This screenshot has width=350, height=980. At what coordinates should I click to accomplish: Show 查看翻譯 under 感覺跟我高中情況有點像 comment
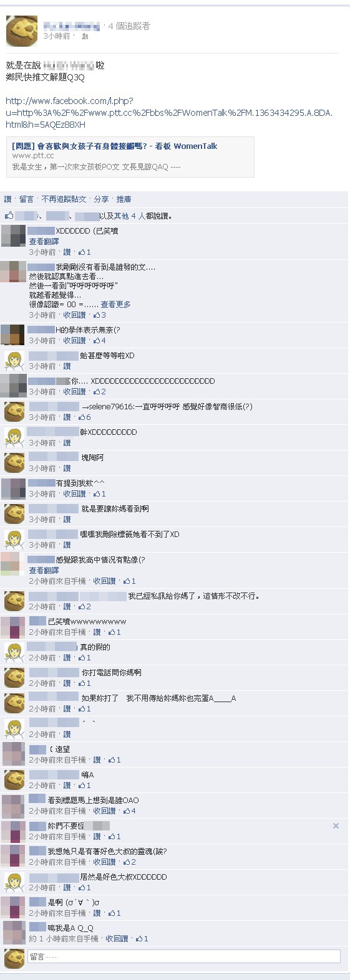[44, 571]
